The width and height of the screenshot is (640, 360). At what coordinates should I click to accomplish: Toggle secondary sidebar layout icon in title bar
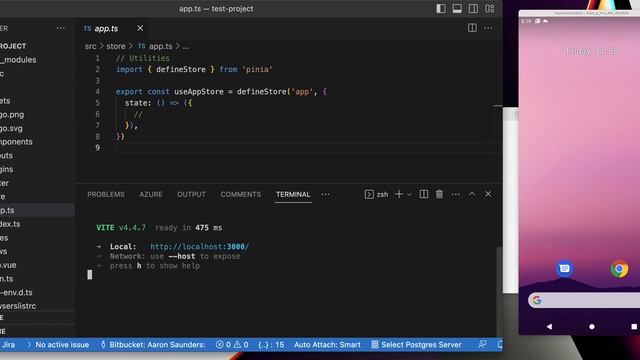[x=473, y=9]
